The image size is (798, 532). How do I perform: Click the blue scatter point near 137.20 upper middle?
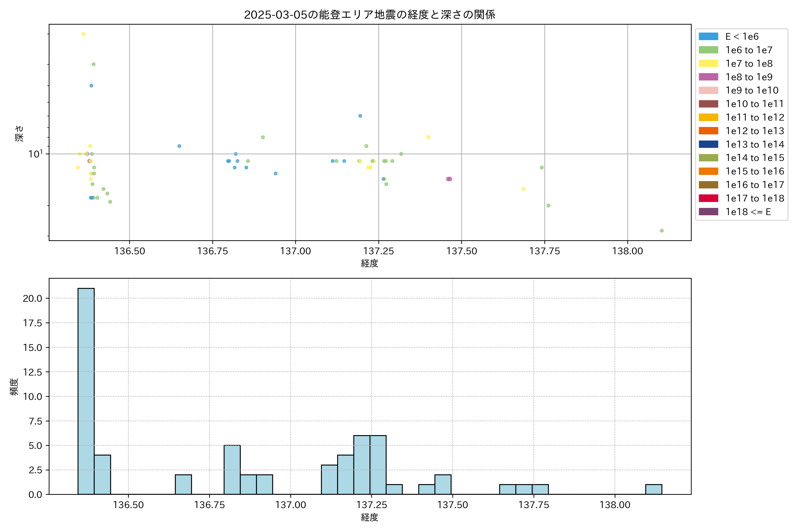360,116
